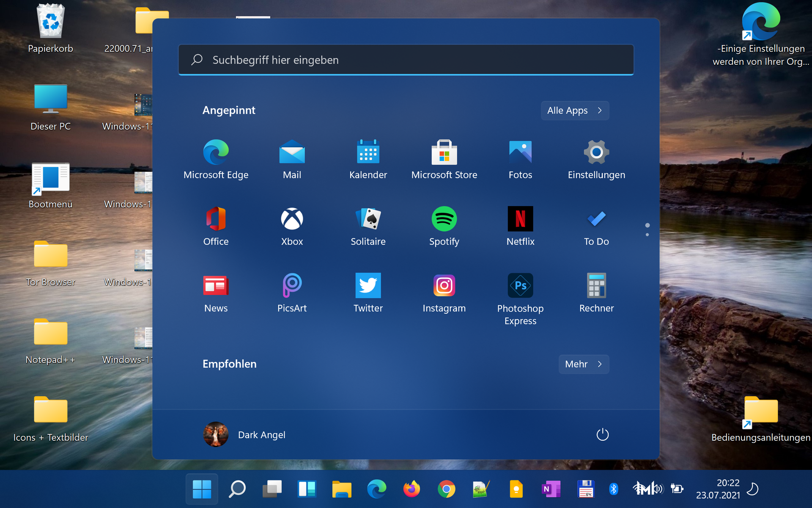Click the search field Suchbegriff hier eingeben
The width and height of the screenshot is (812, 508).
pyautogui.click(x=406, y=60)
